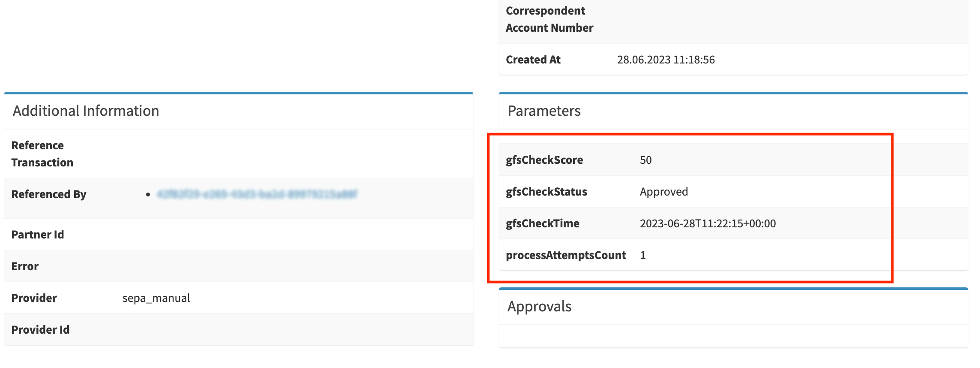Click the Created At label
Screen dimensions: 980x368
533,60
